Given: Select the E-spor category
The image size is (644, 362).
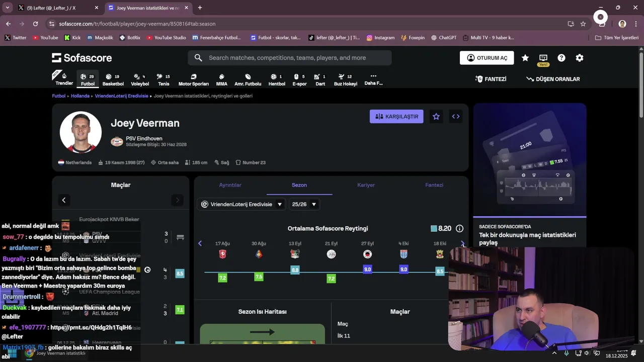Looking at the screenshot, I should coord(299,79).
